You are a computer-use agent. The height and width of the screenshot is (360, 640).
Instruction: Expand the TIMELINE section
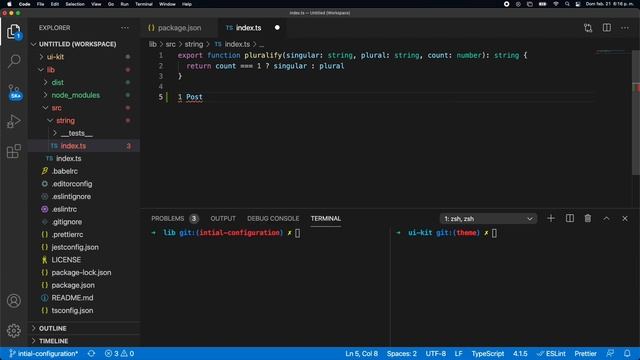53,341
